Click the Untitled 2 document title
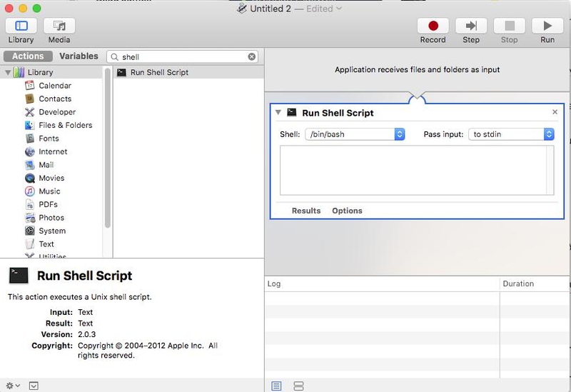The width and height of the screenshot is (571, 392). point(271,9)
